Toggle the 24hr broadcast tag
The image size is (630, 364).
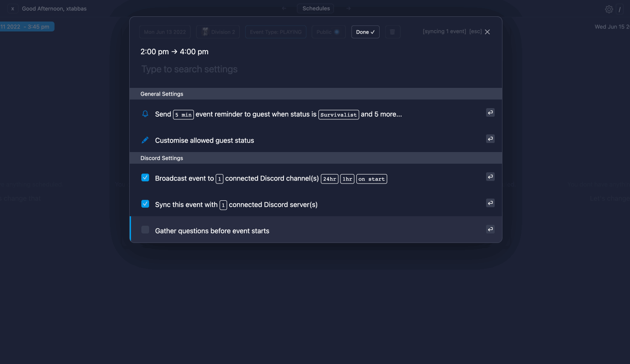click(x=330, y=179)
